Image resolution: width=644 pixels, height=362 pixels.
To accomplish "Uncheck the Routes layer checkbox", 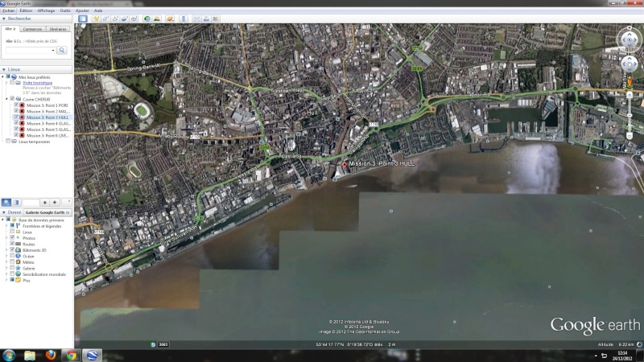I will click(x=12, y=244).
